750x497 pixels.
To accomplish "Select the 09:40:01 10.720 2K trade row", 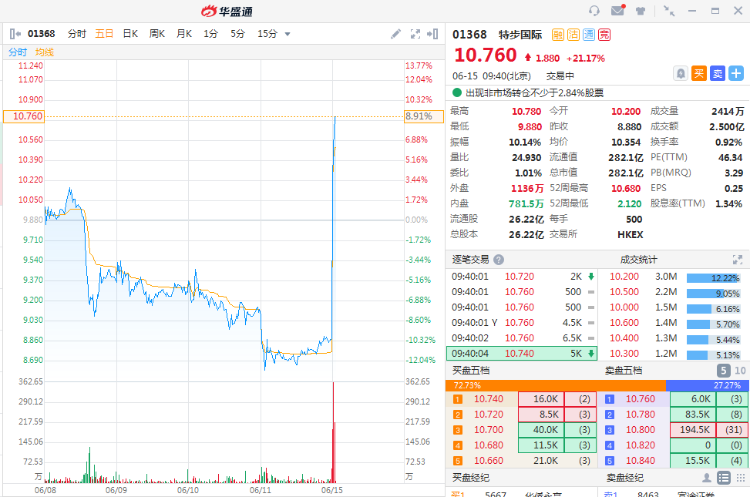I will pos(522,276).
